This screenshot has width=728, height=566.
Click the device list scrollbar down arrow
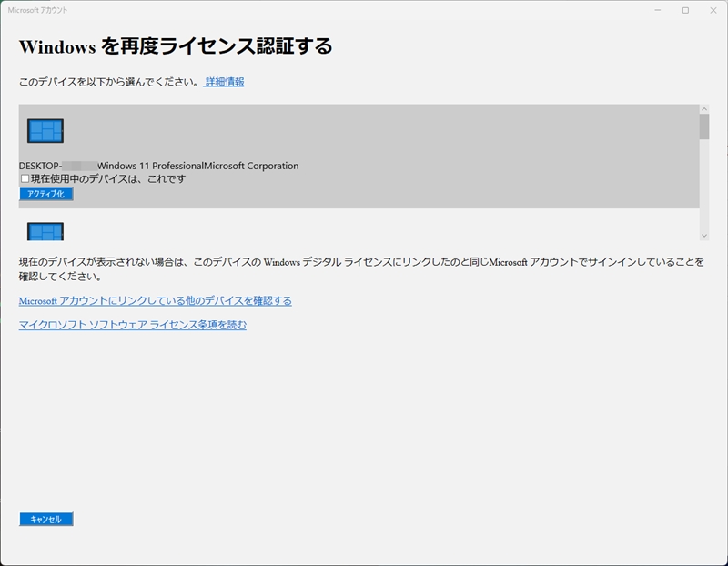(x=704, y=235)
